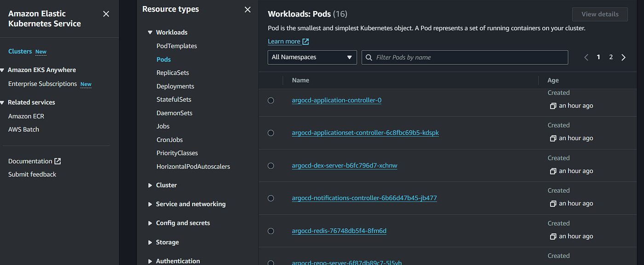Viewport: 644px width, 265px height.
Task: Open pod argocd-applicationset-controller-6c8fbc69b5-kdspk
Action: (365, 133)
